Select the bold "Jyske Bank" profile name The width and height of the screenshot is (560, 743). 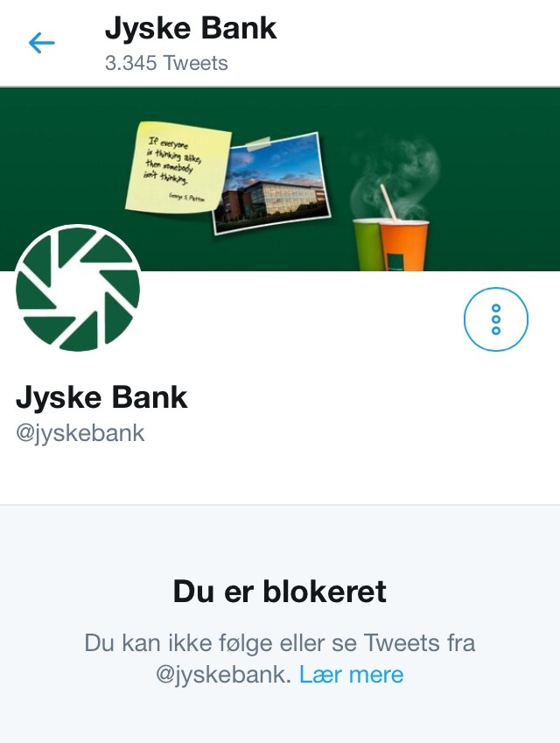coord(101,397)
